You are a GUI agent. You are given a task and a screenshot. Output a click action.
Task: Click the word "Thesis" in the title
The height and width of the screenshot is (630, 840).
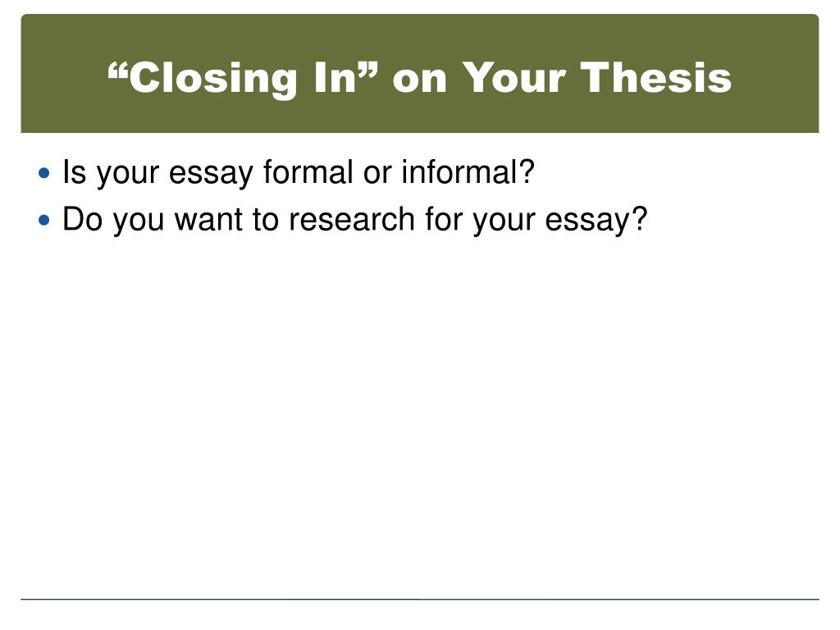656,78
